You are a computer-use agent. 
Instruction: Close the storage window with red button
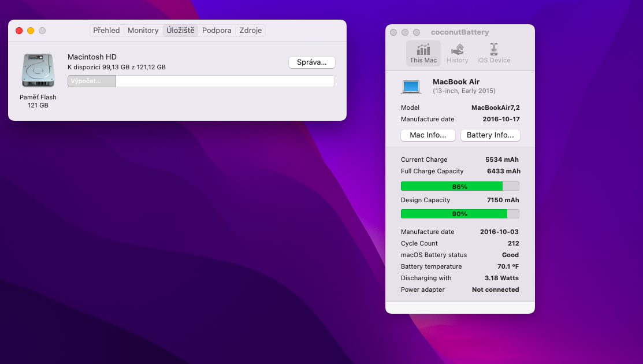click(x=19, y=31)
